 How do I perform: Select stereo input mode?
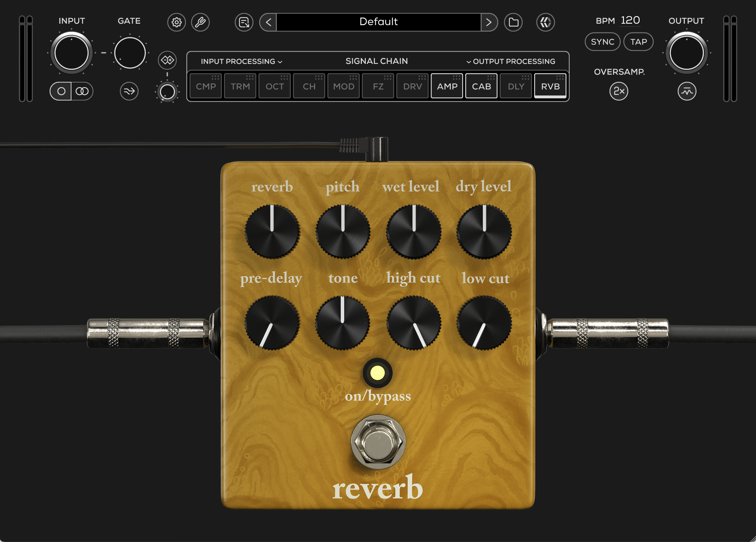click(82, 91)
